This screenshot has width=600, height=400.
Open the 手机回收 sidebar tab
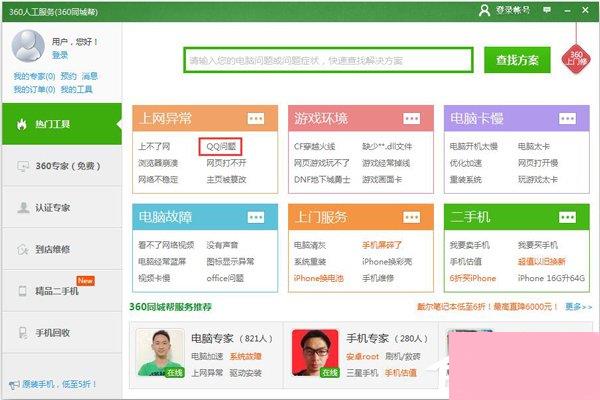[62, 333]
